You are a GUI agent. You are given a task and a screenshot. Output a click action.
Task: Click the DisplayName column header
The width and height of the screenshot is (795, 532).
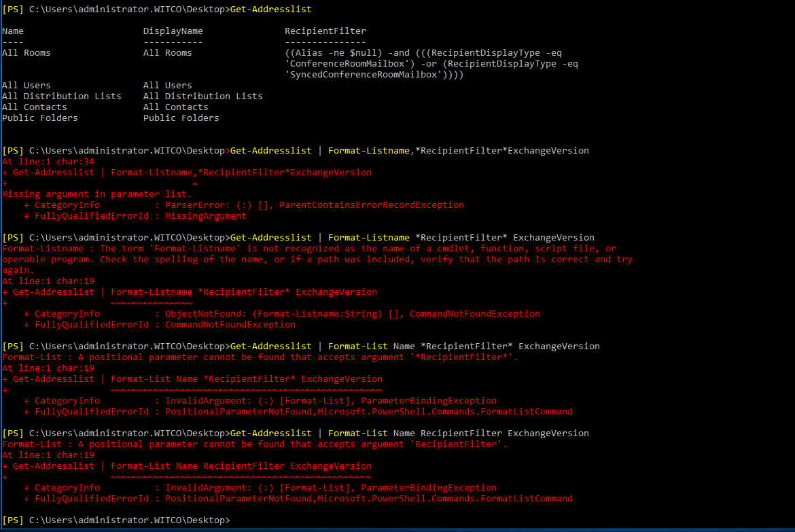pyautogui.click(x=173, y=31)
